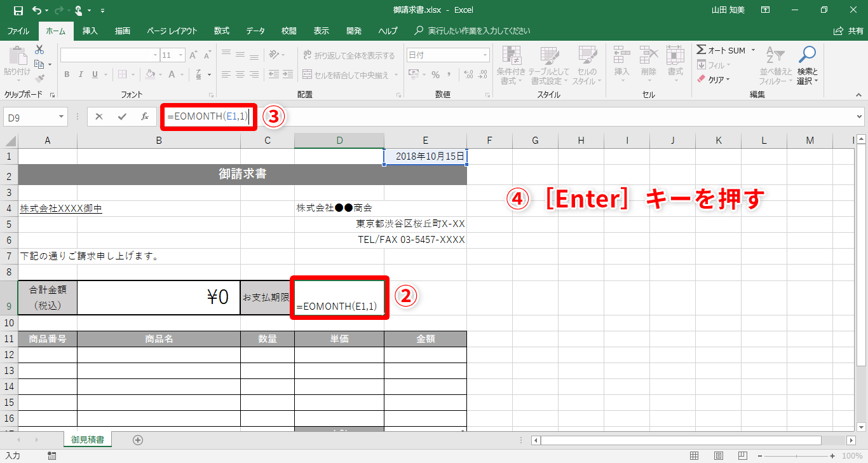This screenshot has width=868, height=463.
Task: Click セルを結合して中央揃え merge button
Action: pyautogui.click(x=350, y=75)
